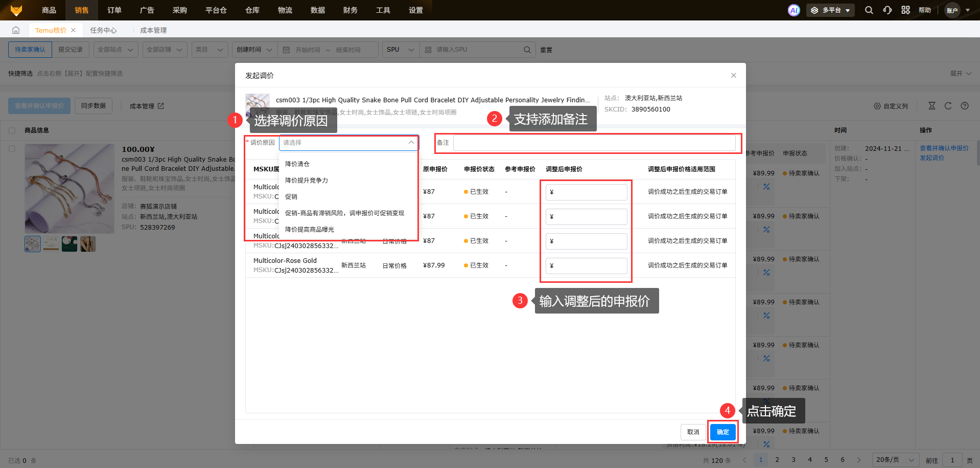Open 成本管理 external link in toolbar
Viewport: 980px width, 468px height.
click(147, 106)
